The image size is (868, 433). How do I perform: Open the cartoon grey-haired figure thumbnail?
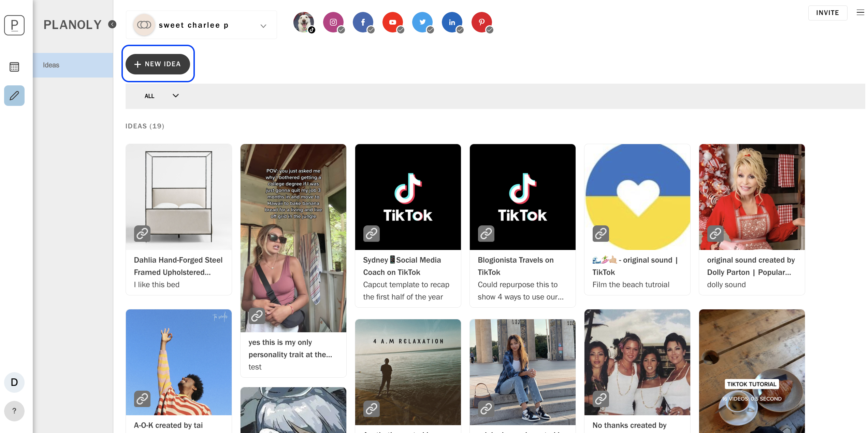293,410
